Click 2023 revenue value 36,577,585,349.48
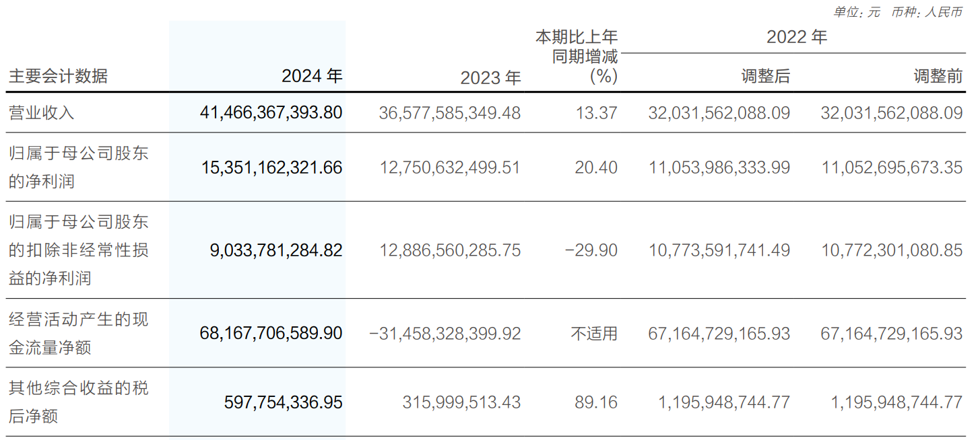 450,112
